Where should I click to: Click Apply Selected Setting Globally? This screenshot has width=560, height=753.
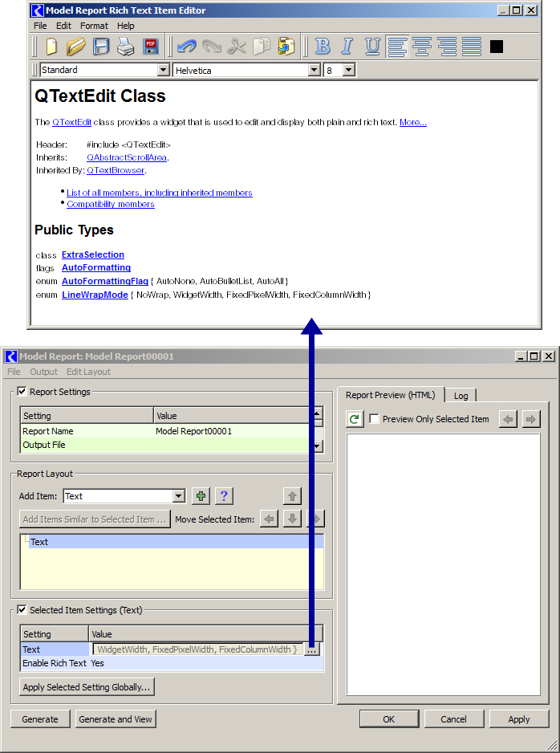click(x=87, y=687)
